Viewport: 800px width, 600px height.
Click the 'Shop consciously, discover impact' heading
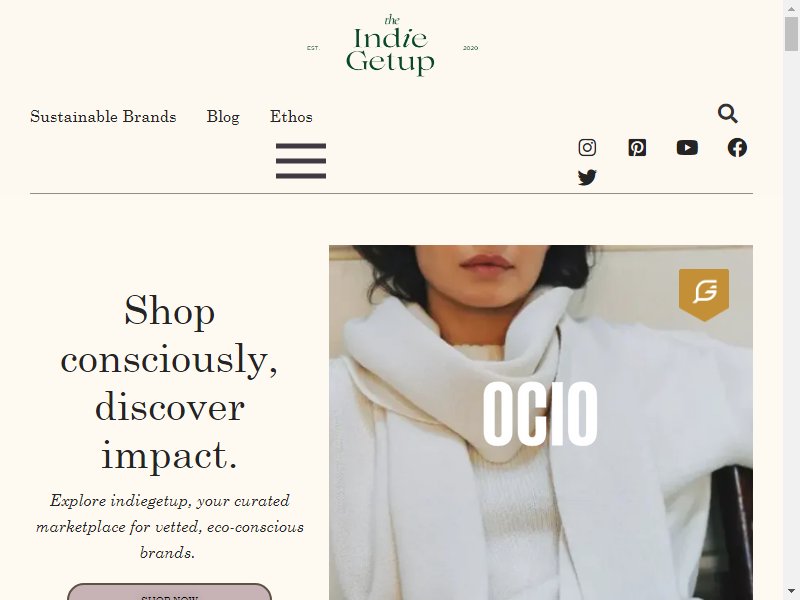(x=169, y=383)
